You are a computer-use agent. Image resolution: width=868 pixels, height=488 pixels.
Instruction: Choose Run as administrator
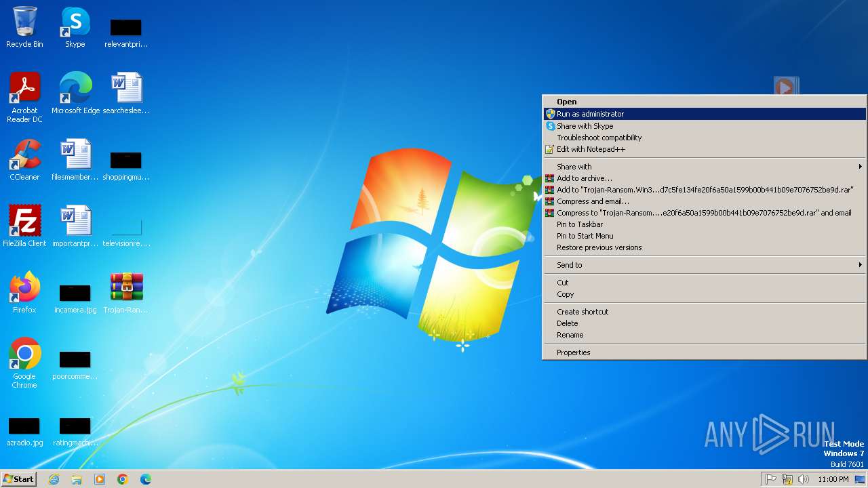[705, 114]
